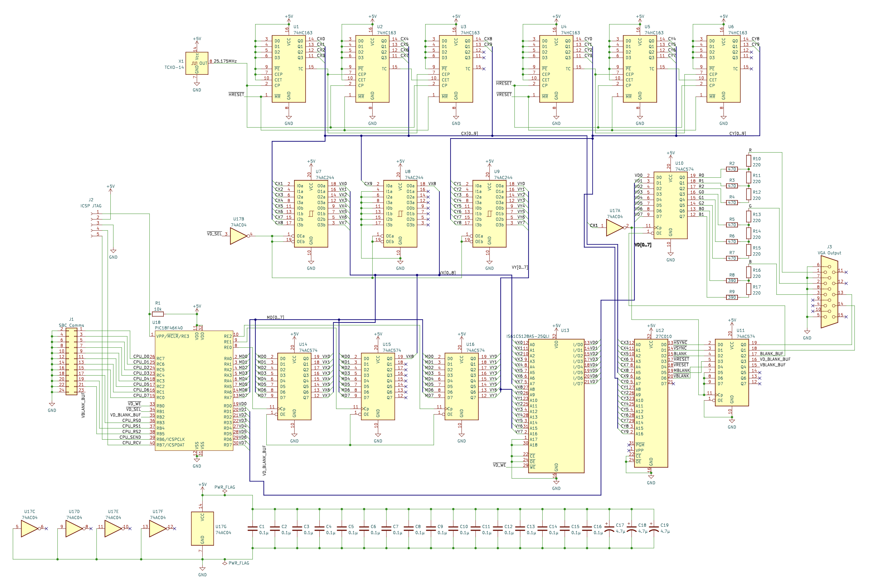
Task: Click the U17G 74AC04 power unit block
Action: click(202, 528)
